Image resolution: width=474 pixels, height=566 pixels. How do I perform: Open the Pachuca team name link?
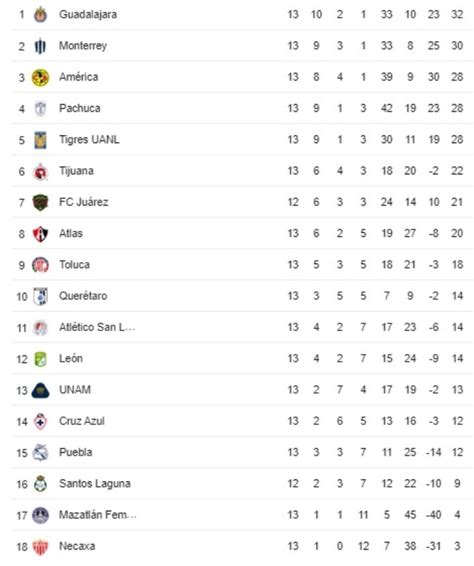(80, 108)
